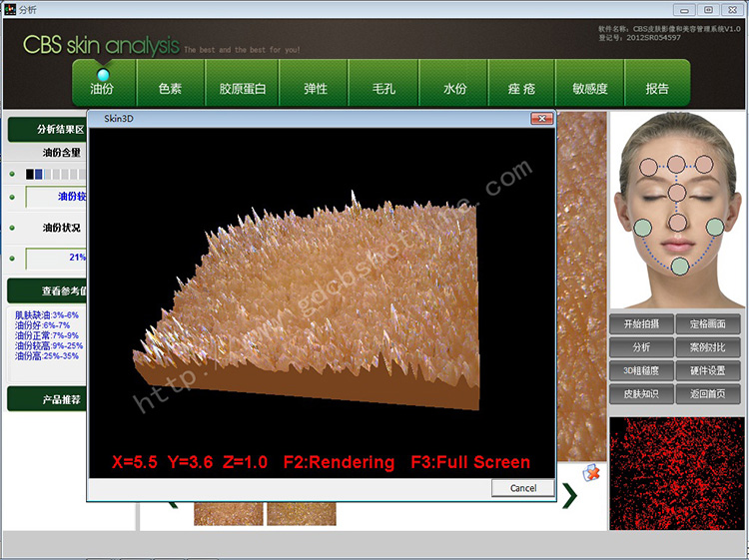Click the 油份含量 label
This screenshot has height=560, width=749.
click(62, 153)
